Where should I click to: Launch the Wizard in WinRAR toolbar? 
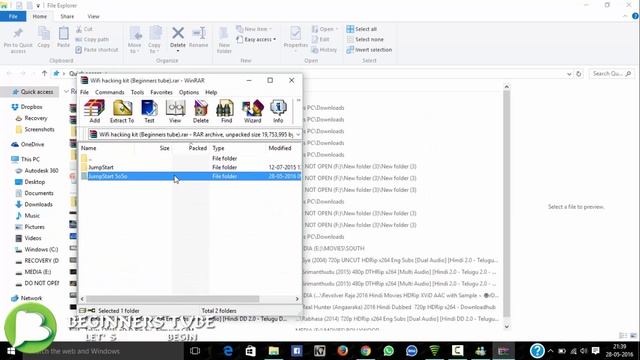click(x=252, y=111)
